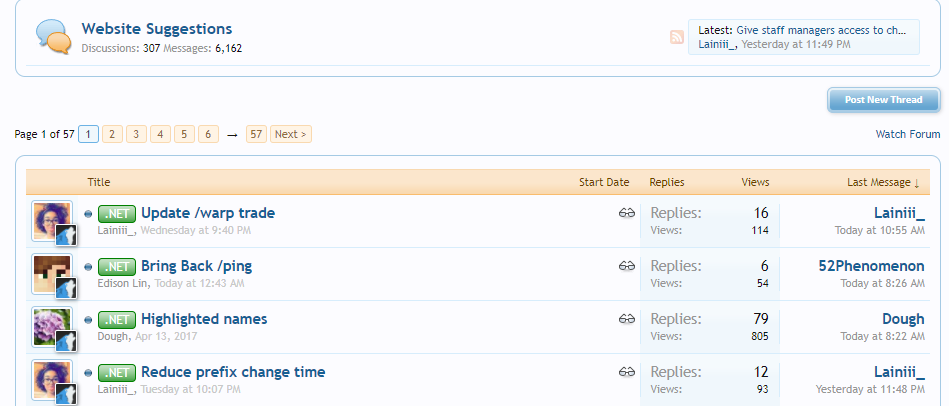Sort threads by Start Date column
Image resolution: width=949 pixels, height=406 pixels.
coord(604,182)
